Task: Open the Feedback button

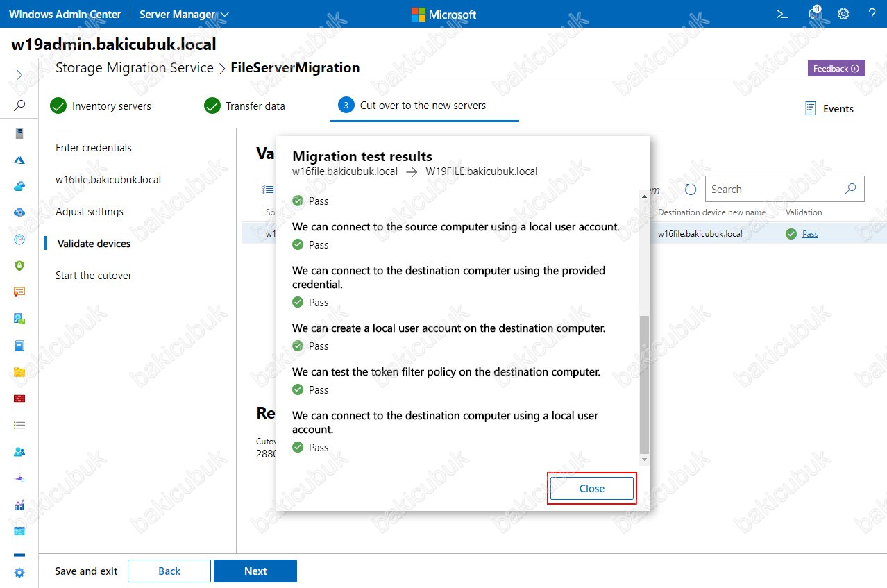Action: (836, 68)
